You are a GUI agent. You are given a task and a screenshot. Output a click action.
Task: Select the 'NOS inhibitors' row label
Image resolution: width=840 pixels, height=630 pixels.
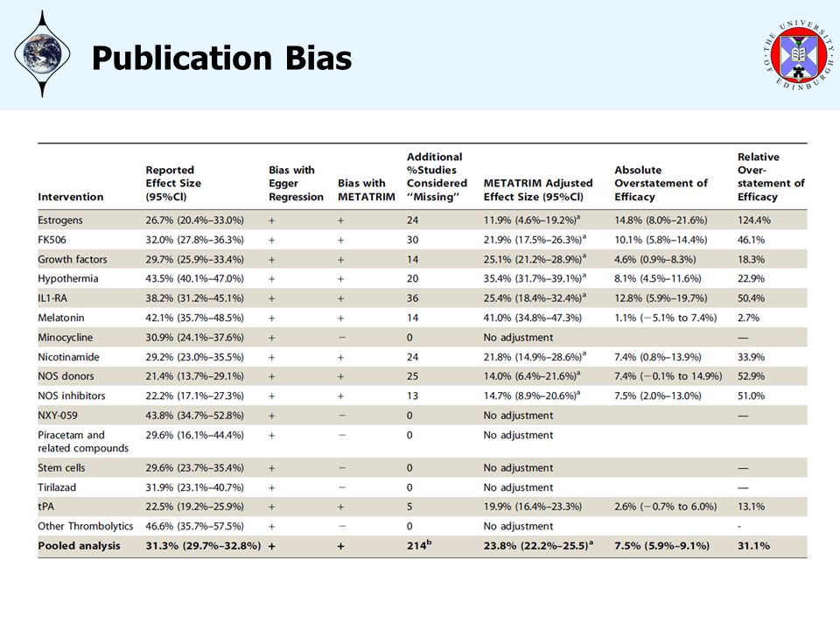[x=72, y=395]
